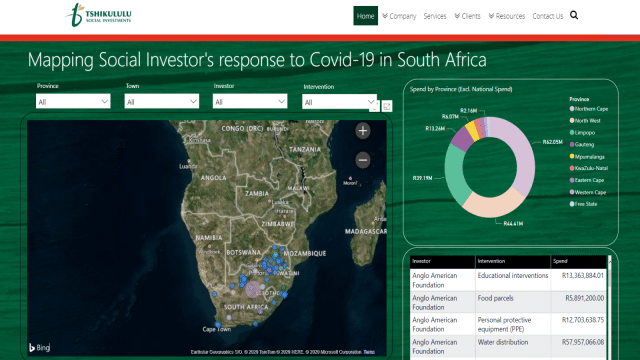Open the Home menu item
Screen dimensions: 640x360
click(365, 16)
